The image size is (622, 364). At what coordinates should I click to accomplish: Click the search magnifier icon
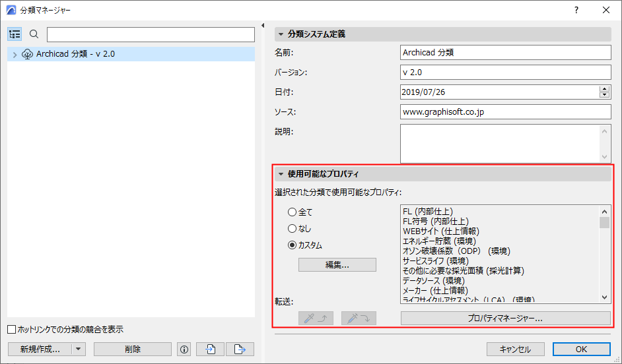pyautogui.click(x=34, y=34)
